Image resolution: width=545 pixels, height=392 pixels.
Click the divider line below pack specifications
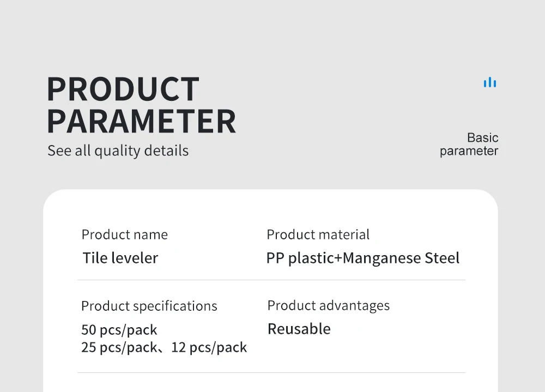(271, 372)
